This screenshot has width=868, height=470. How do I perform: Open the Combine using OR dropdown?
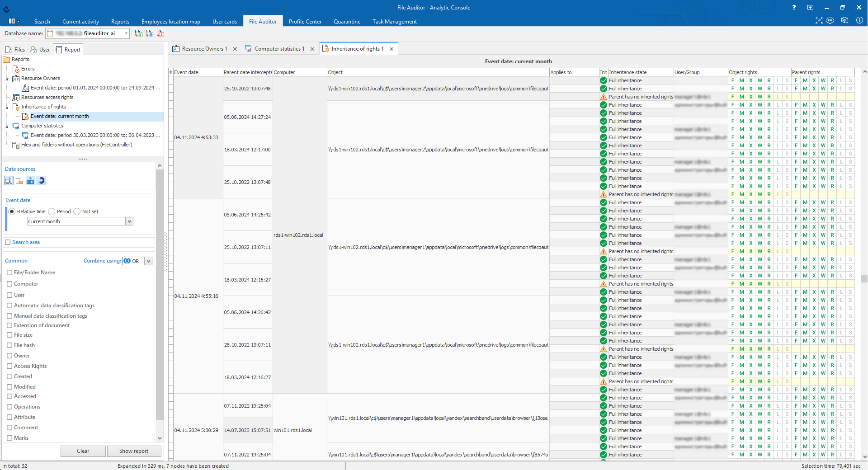click(x=148, y=261)
